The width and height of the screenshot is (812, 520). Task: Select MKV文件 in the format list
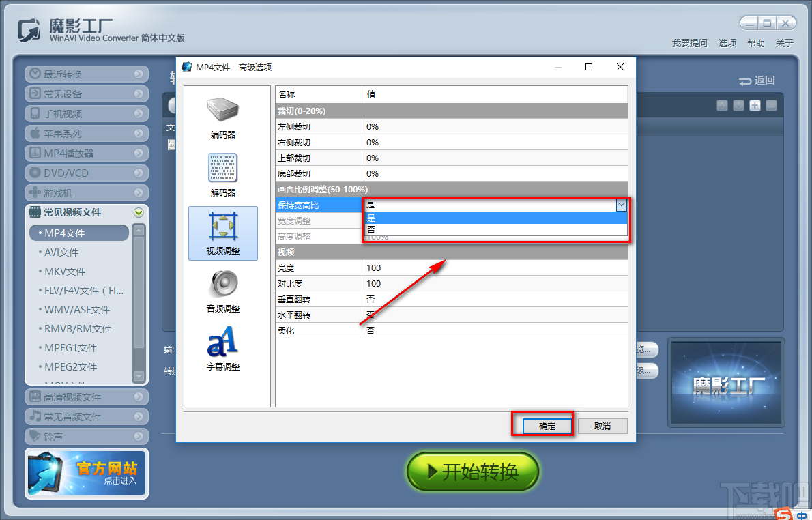(x=65, y=272)
